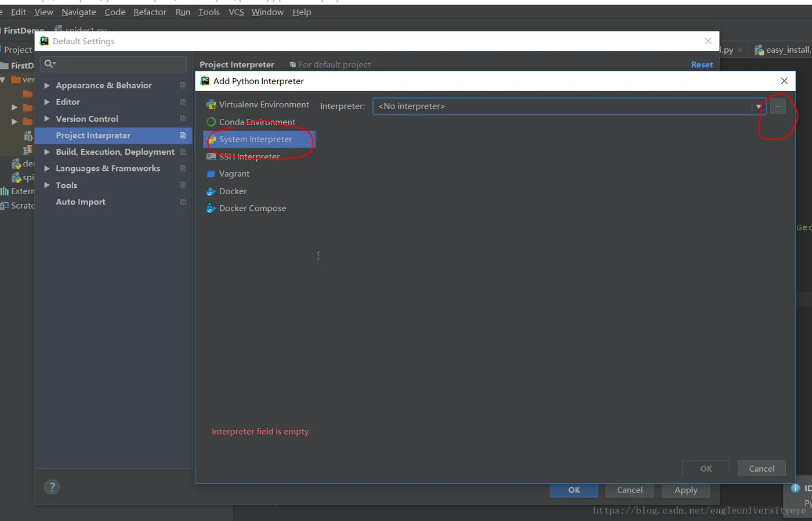Open help with the question mark icon

pyautogui.click(x=52, y=487)
